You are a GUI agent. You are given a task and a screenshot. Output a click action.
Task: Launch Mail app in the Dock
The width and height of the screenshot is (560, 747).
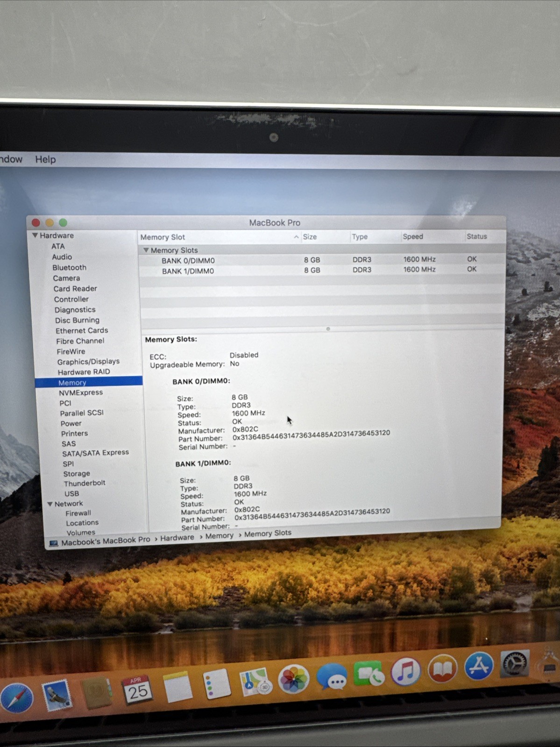[57, 695]
